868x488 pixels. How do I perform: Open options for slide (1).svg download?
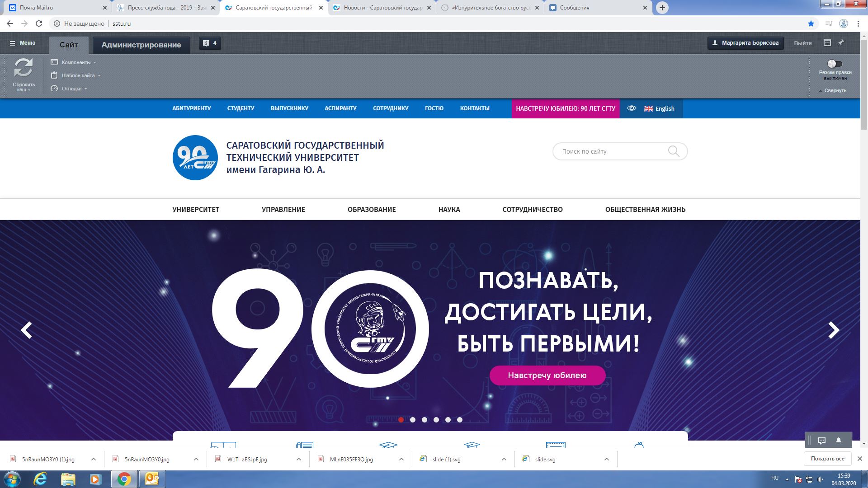[x=504, y=459]
